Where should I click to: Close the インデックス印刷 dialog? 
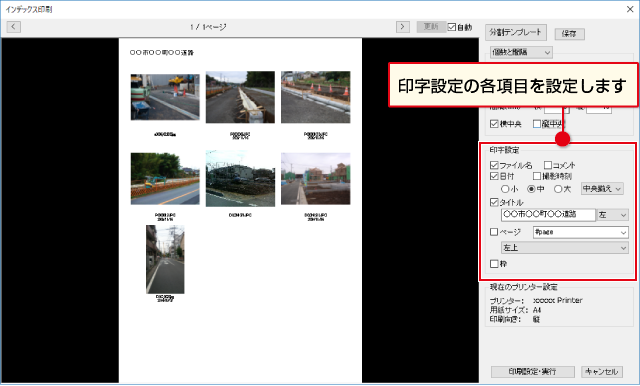point(630,9)
